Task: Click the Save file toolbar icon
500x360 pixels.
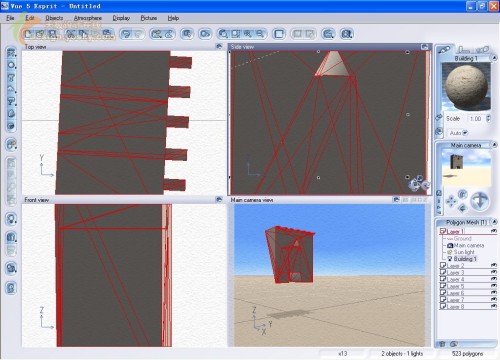Action: (x=52, y=34)
